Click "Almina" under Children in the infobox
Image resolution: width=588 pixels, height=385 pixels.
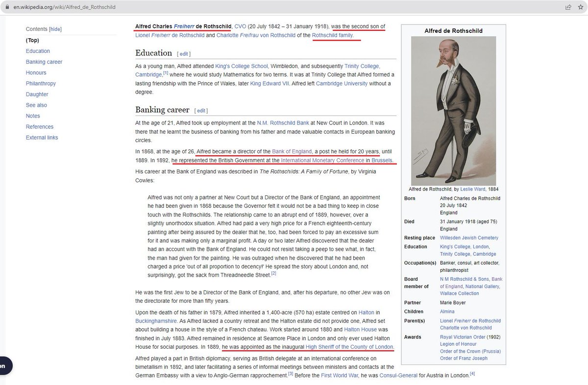[x=447, y=312]
